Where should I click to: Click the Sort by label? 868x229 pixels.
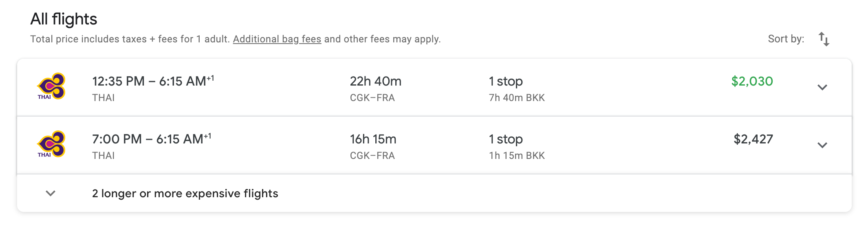[786, 39]
